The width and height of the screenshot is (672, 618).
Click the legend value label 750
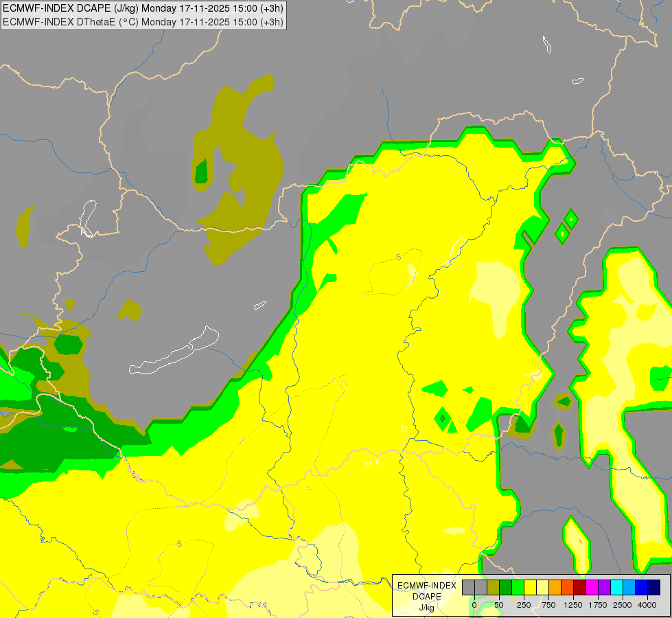point(548,605)
